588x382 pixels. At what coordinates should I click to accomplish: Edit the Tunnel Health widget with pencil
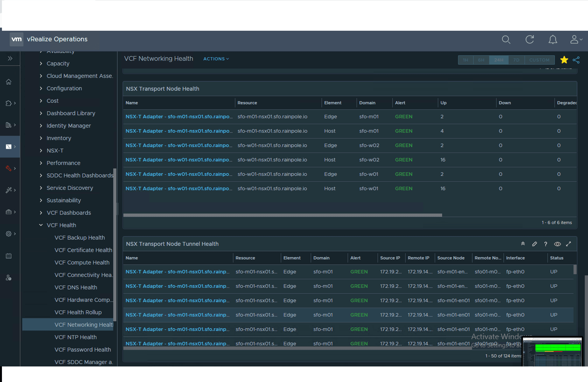pos(534,244)
